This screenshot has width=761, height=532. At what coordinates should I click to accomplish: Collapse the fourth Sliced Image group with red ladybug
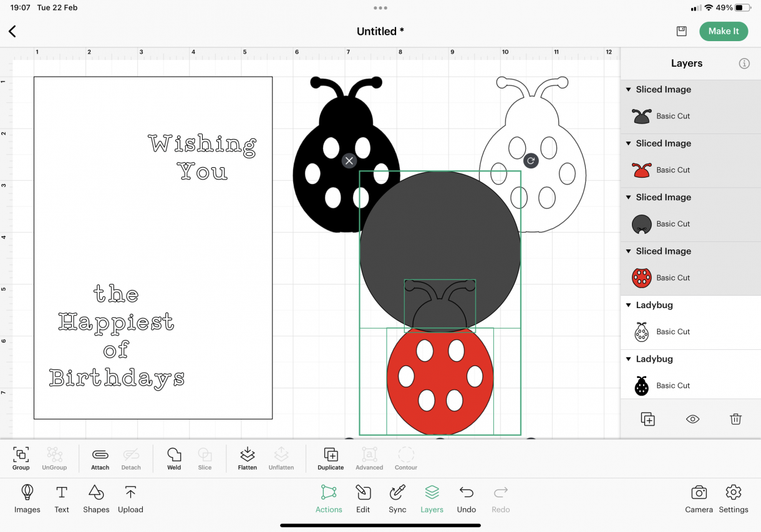[x=629, y=251]
